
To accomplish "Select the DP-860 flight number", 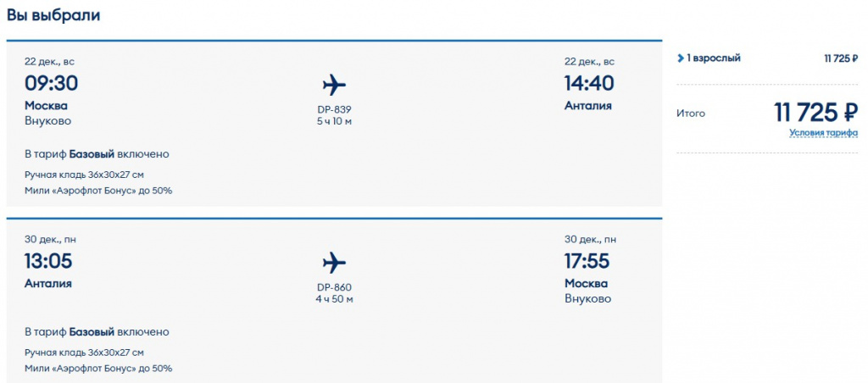I will [334, 287].
